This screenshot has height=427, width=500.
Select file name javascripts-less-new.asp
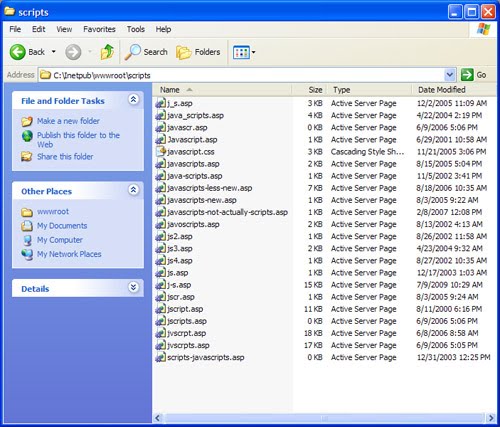pos(210,188)
